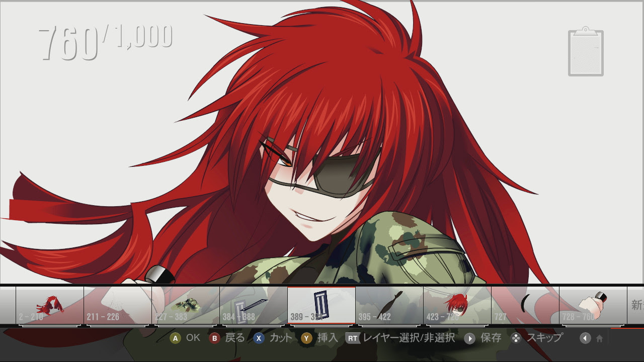Select the camouflage layer group 227 – 383
This screenshot has width=644, height=362.
click(186, 305)
